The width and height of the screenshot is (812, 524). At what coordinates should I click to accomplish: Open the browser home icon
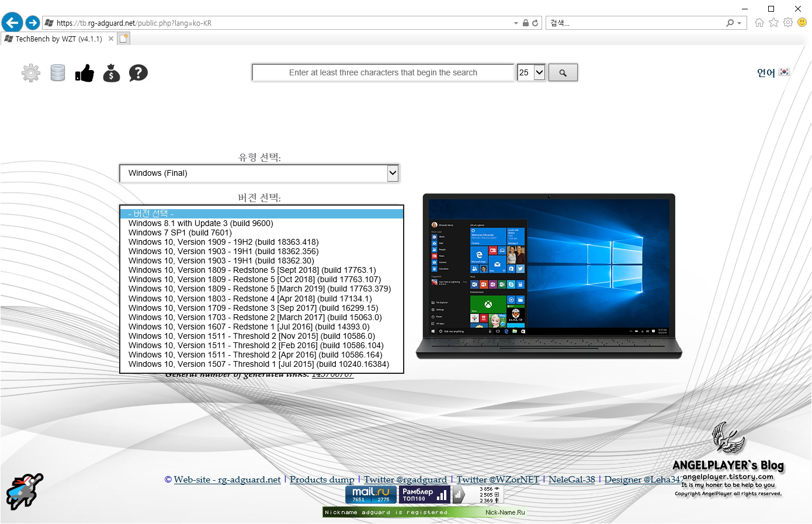coord(759,23)
